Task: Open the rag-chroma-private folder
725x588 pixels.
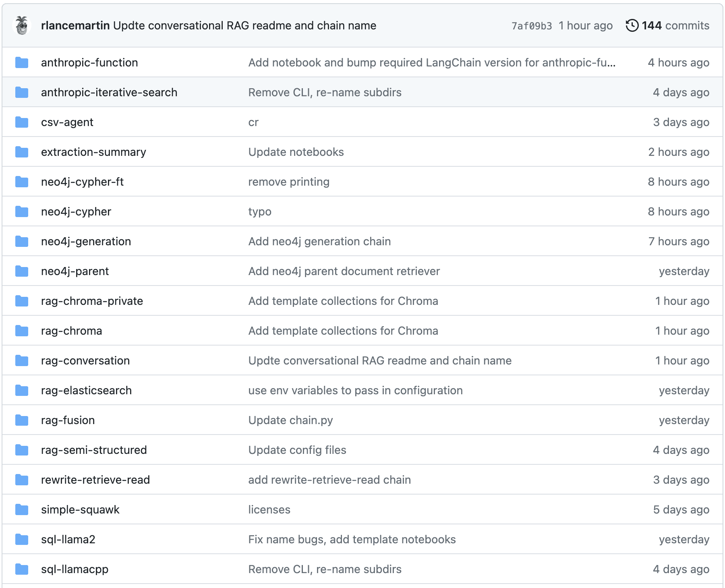Action: [x=92, y=301]
